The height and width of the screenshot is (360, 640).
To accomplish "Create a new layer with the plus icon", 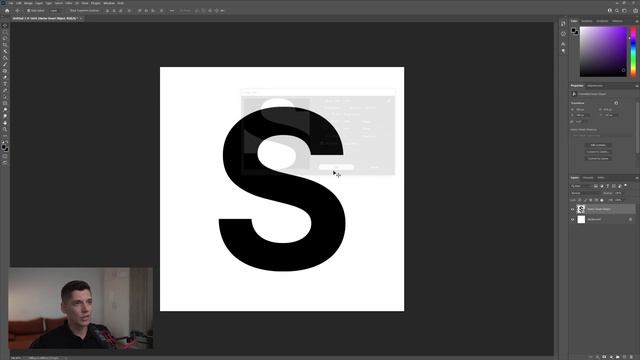I will click(x=624, y=357).
